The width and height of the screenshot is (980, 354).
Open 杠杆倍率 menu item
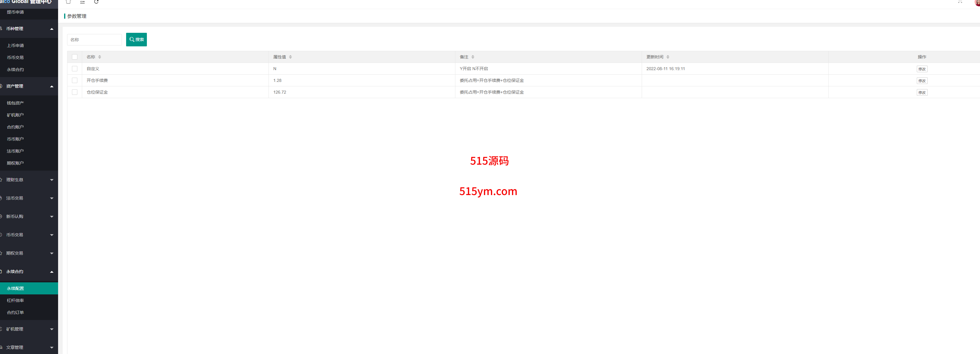pyautogui.click(x=15, y=300)
